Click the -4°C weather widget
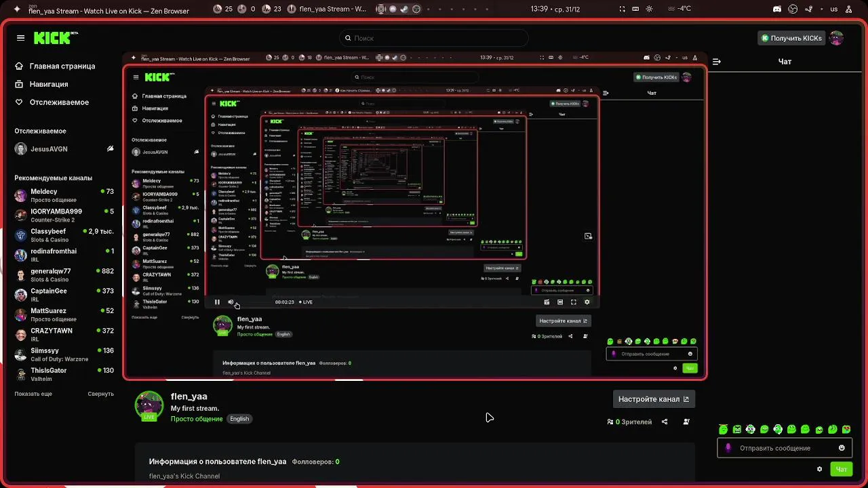The image size is (868, 488). click(679, 9)
